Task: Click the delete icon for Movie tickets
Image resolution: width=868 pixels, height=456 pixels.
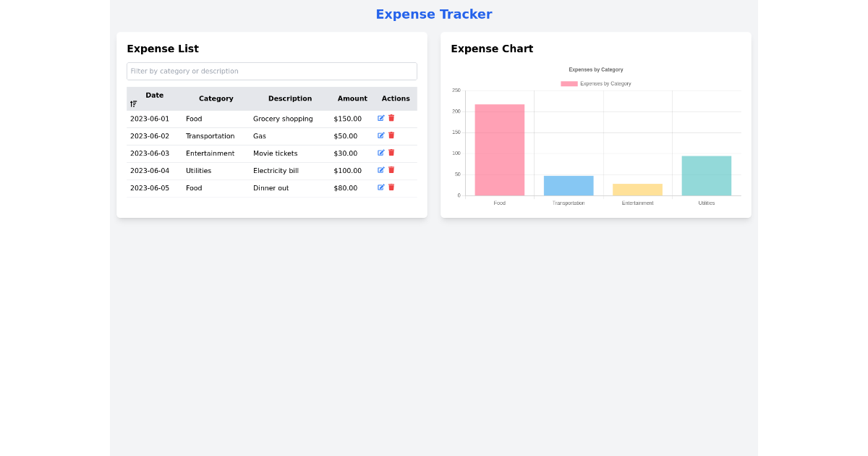Action: pos(391,152)
